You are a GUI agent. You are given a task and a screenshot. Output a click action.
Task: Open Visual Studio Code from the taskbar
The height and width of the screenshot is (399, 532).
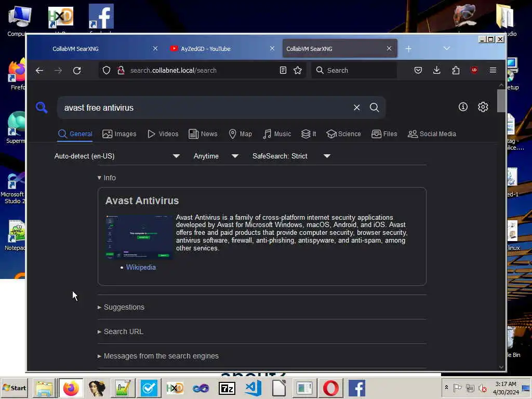pos(253,388)
